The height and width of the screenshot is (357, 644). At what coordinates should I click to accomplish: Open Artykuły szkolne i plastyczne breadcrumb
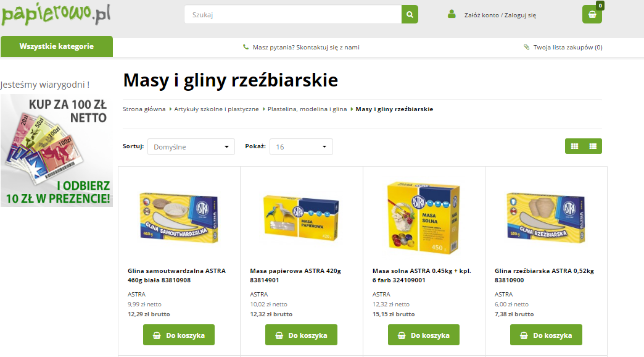tap(217, 109)
